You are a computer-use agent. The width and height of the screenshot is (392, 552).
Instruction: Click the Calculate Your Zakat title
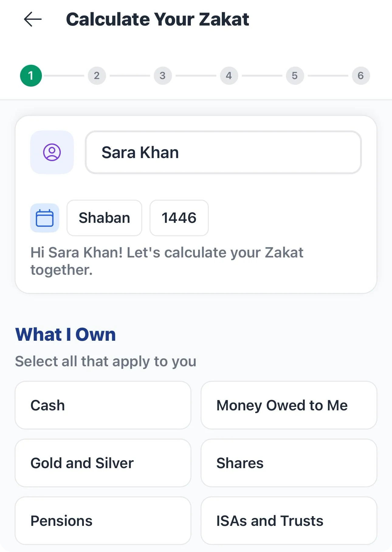tap(157, 19)
